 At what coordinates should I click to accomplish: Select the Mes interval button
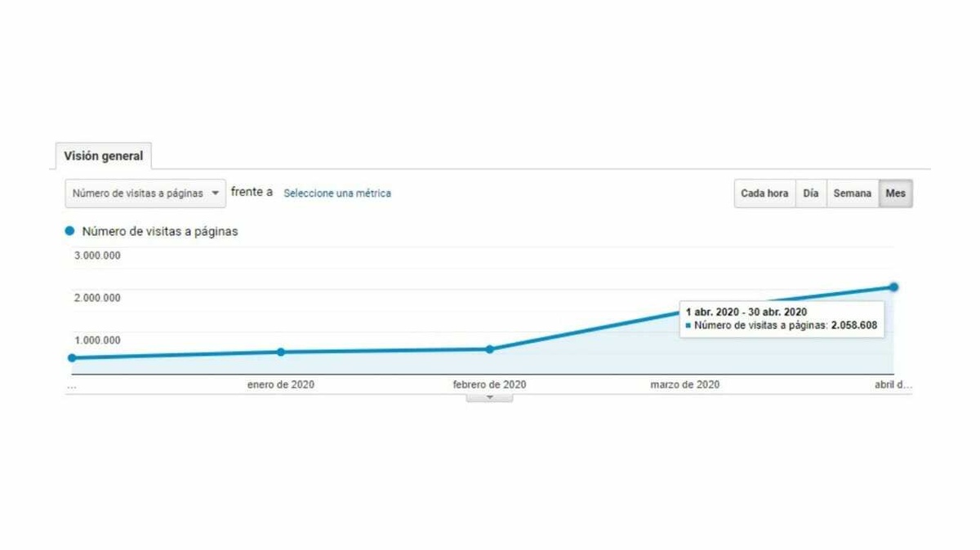click(x=896, y=193)
